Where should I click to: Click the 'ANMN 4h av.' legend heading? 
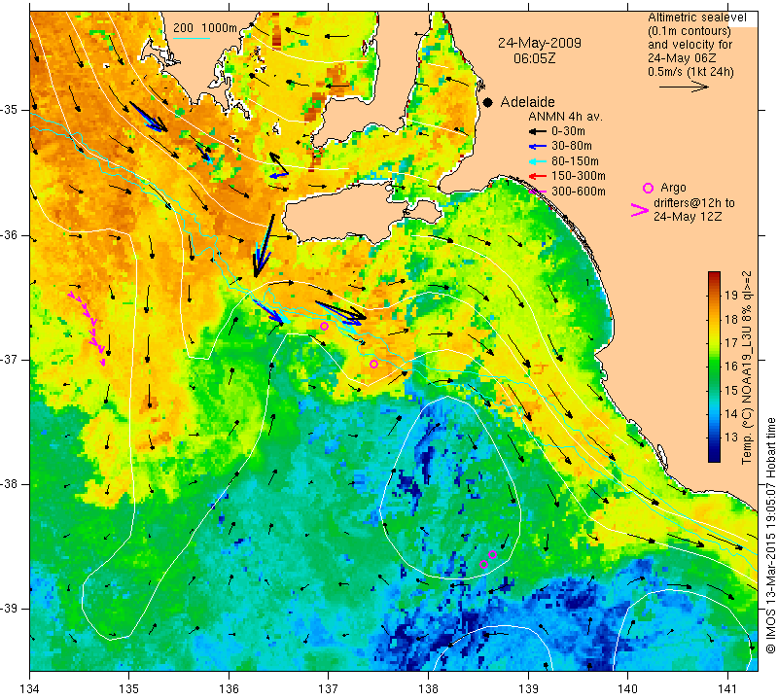tap(565, 117)
